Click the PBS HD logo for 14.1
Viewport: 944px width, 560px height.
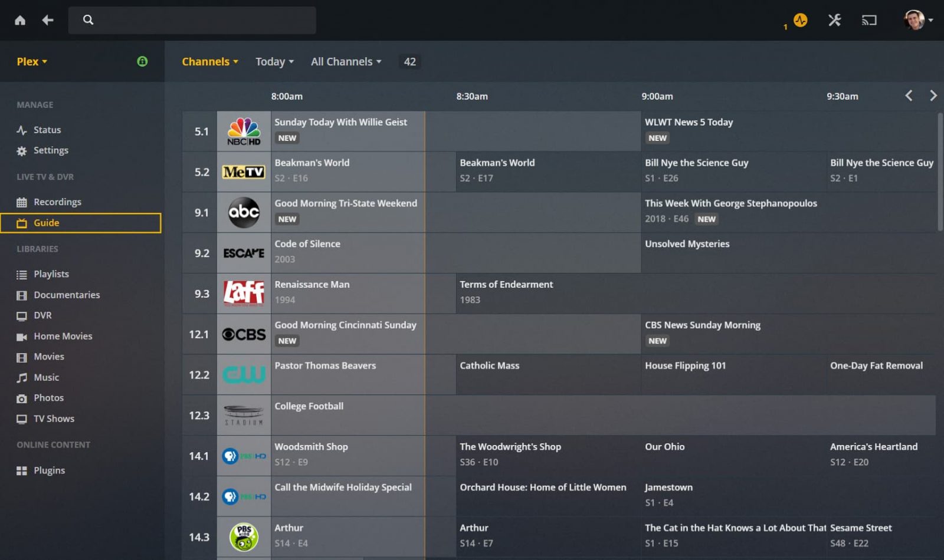(244, 456)
